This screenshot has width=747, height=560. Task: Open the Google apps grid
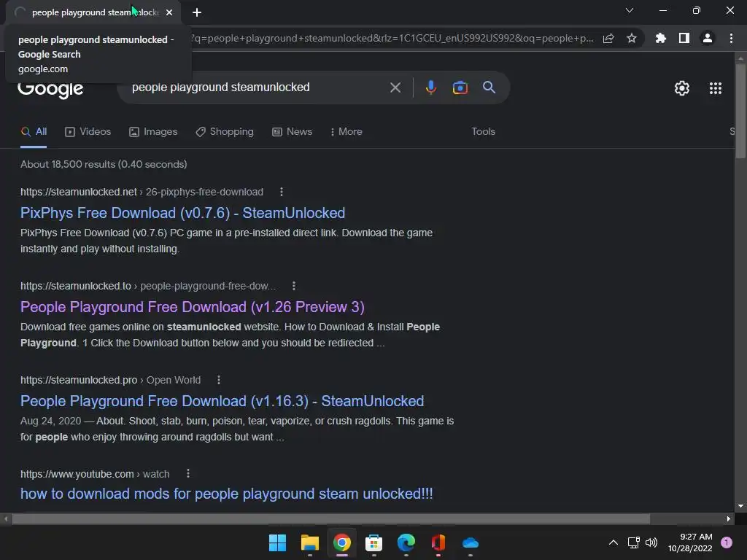click(715, 88)
